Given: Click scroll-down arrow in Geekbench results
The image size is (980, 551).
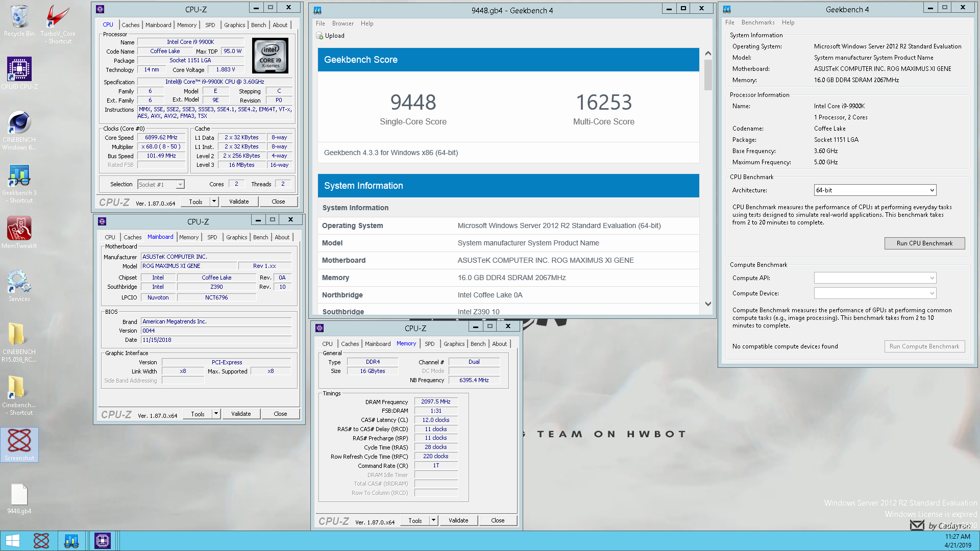Looking at the screenshot, I should (708, 304).
